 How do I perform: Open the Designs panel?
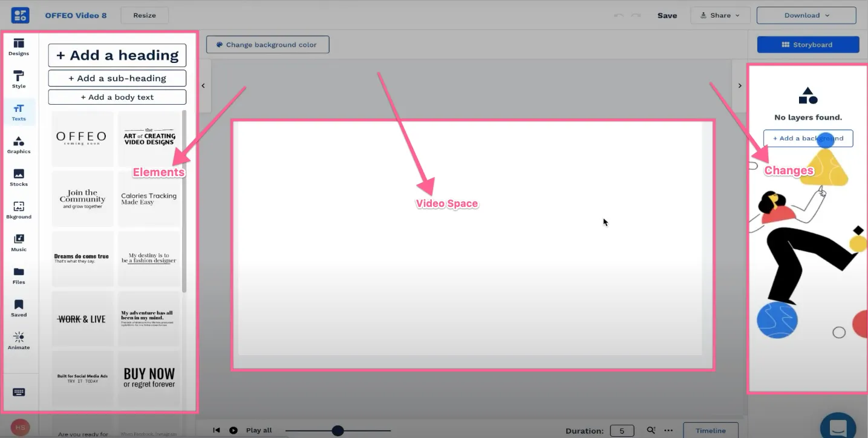pos(19,47)
